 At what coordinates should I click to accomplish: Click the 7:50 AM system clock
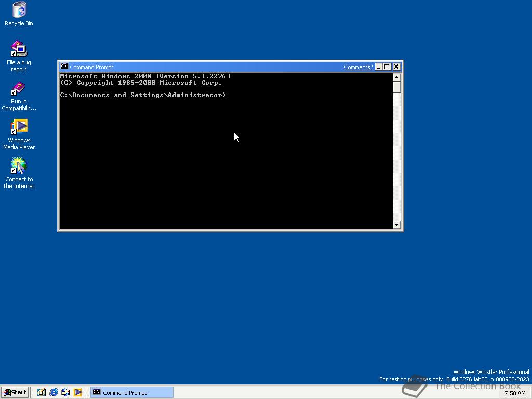[x=515, y=393]
